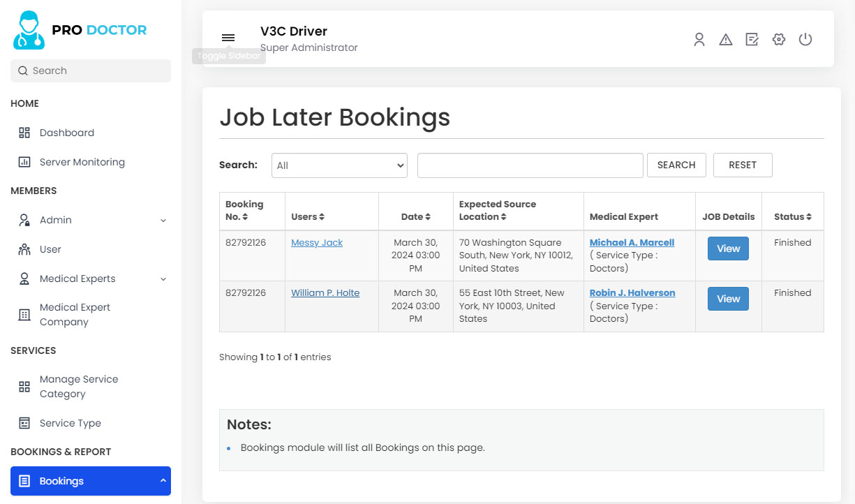Click the warning alerts icon in the header
The image size is (855, 504).
726,40
